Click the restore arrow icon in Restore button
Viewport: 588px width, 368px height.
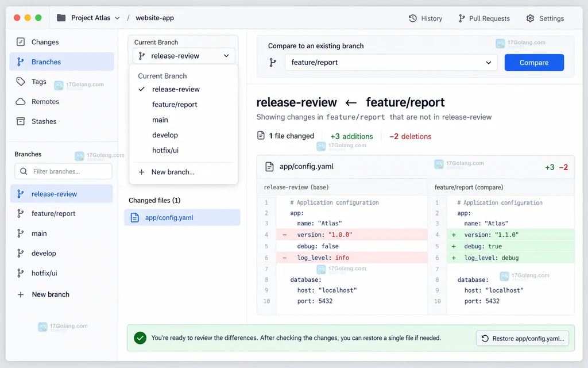tap(485, 338)
